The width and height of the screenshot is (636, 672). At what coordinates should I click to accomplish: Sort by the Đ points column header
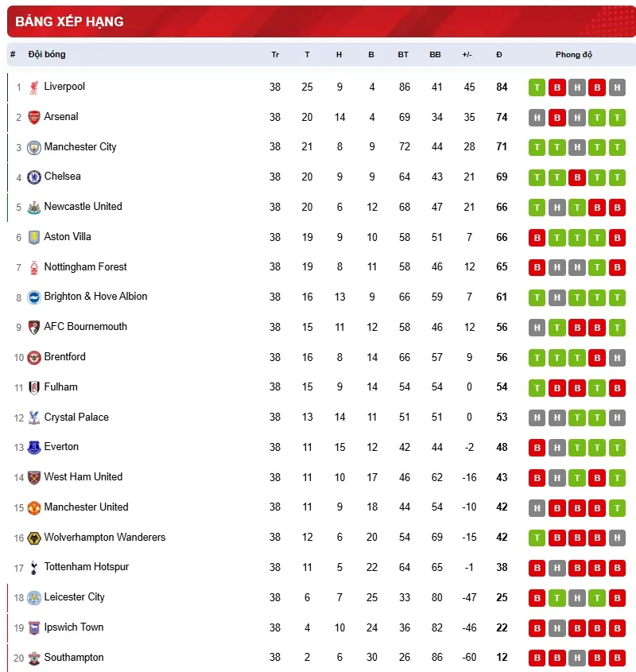499,55
